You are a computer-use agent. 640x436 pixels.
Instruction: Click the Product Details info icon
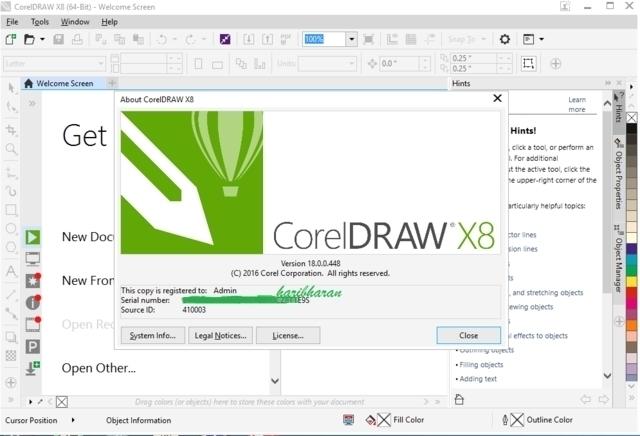(x=33, y=303)
